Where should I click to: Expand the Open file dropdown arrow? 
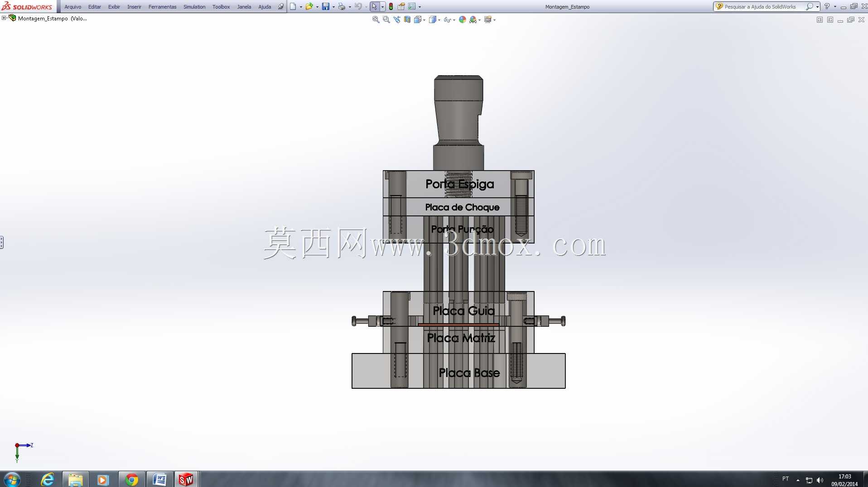click(x=317, y=7)
